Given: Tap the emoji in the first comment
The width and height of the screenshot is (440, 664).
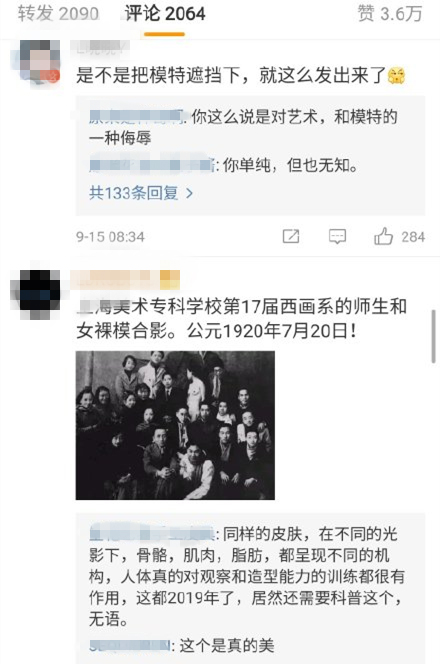Looking at the screenshot, I should (396, 76).
